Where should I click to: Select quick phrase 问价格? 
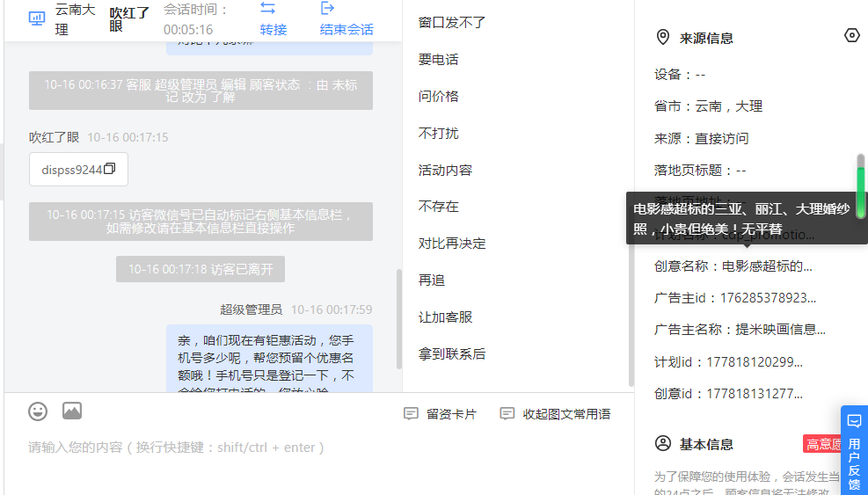439,97
